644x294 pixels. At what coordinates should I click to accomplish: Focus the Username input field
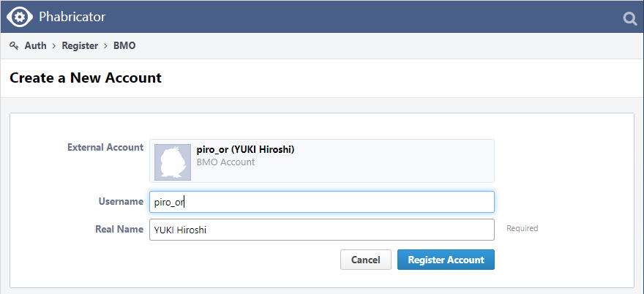click(321, 202)
